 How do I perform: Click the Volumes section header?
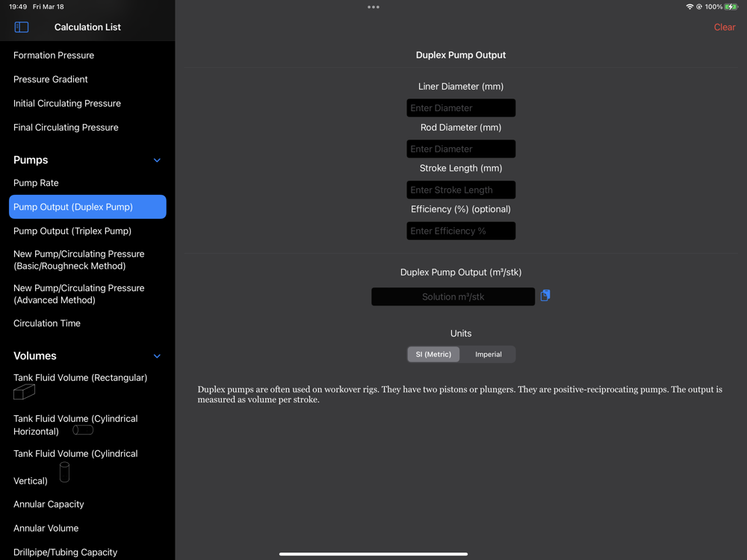click(x=35, y=355)
